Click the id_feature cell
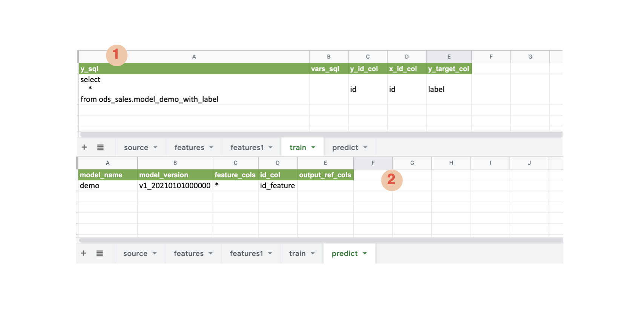Image resolution: width=644 pixels, height=314 pixels. (278, 186)
